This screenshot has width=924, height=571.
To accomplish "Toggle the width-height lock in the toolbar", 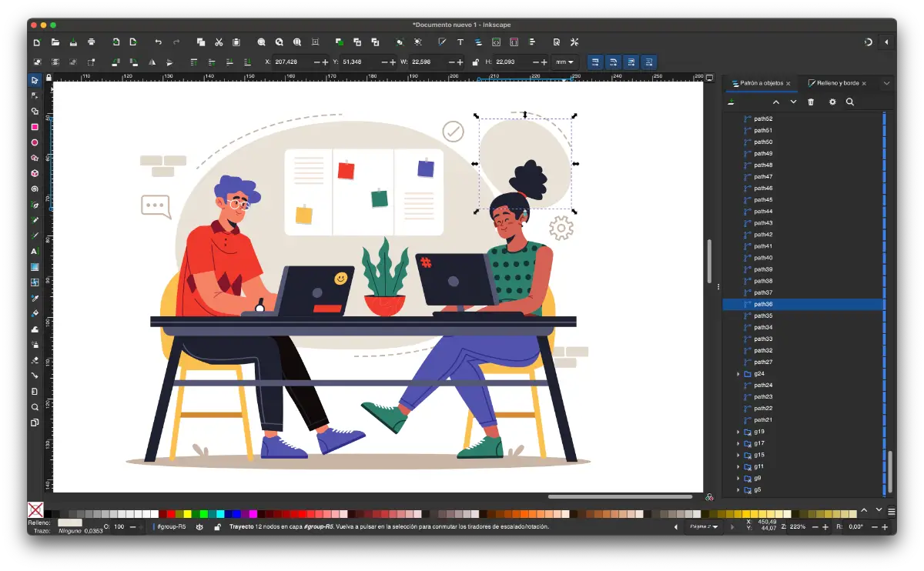I will [x=476, y=62].
